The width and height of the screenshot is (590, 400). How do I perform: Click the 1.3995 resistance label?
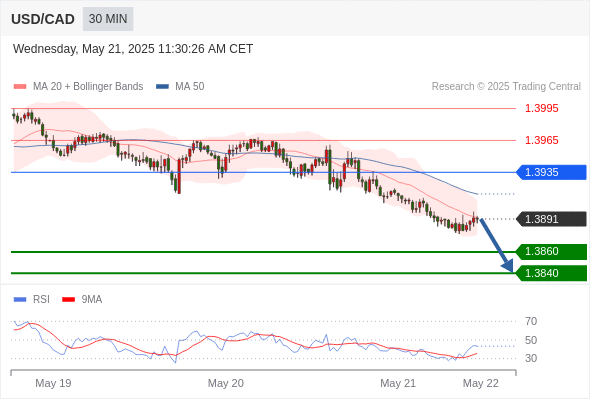541,108
